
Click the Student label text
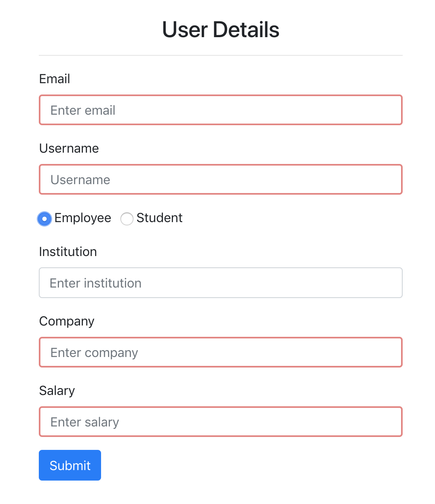159,218
